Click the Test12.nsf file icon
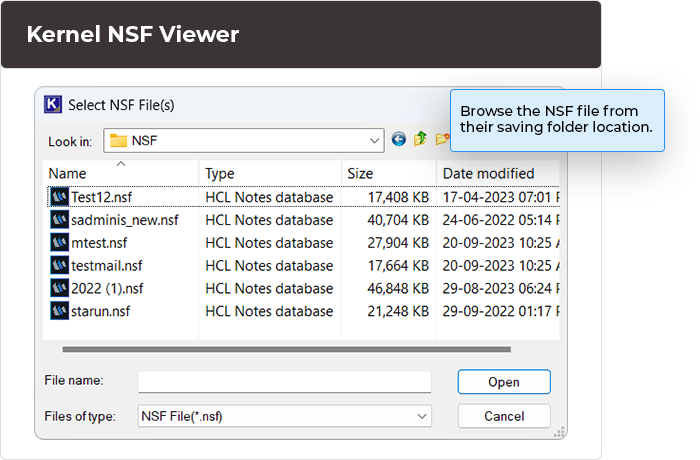 click(59, 197)
